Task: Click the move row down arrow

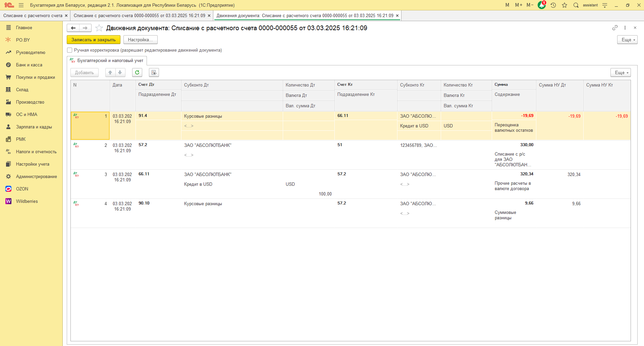Action: (x=120, y=72)
